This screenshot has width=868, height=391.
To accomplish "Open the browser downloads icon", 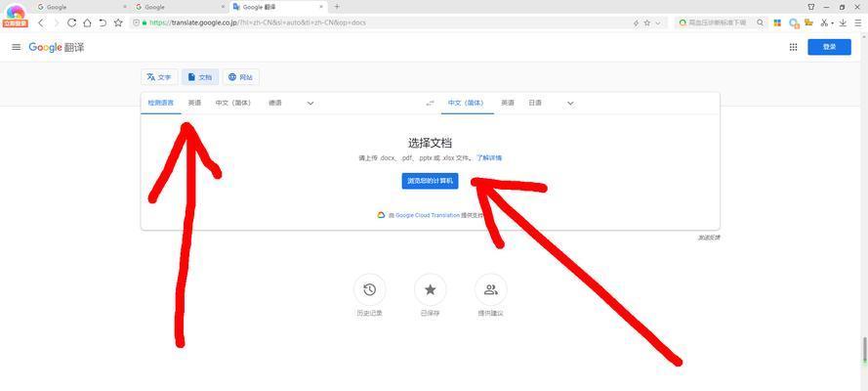I will (843, 22).
